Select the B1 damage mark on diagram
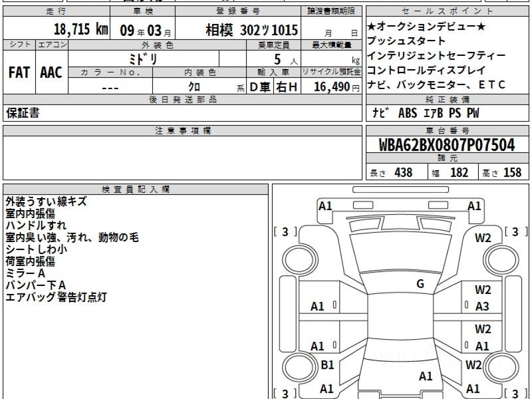Screen dimensions: 532x399 coord(327,365)
